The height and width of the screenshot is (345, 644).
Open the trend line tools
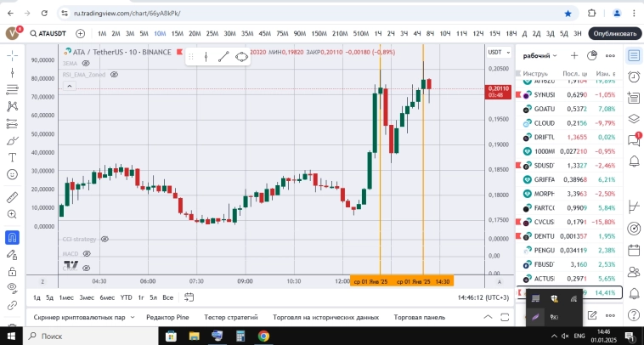tap(13, 73)
